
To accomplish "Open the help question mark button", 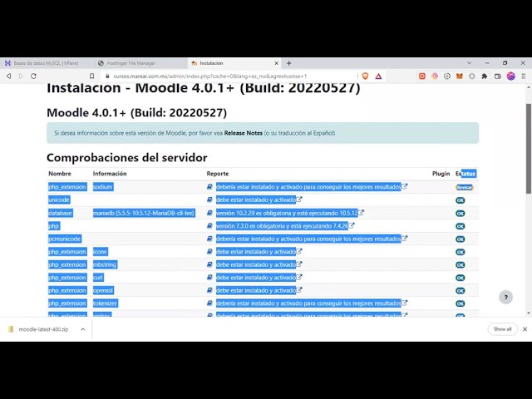I will click(506, 298).
